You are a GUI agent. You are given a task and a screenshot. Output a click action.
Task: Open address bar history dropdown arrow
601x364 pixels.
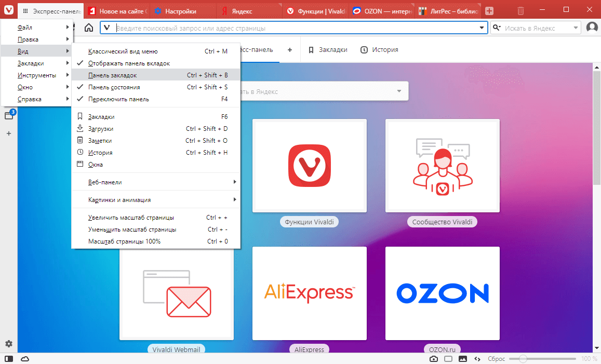482,28
